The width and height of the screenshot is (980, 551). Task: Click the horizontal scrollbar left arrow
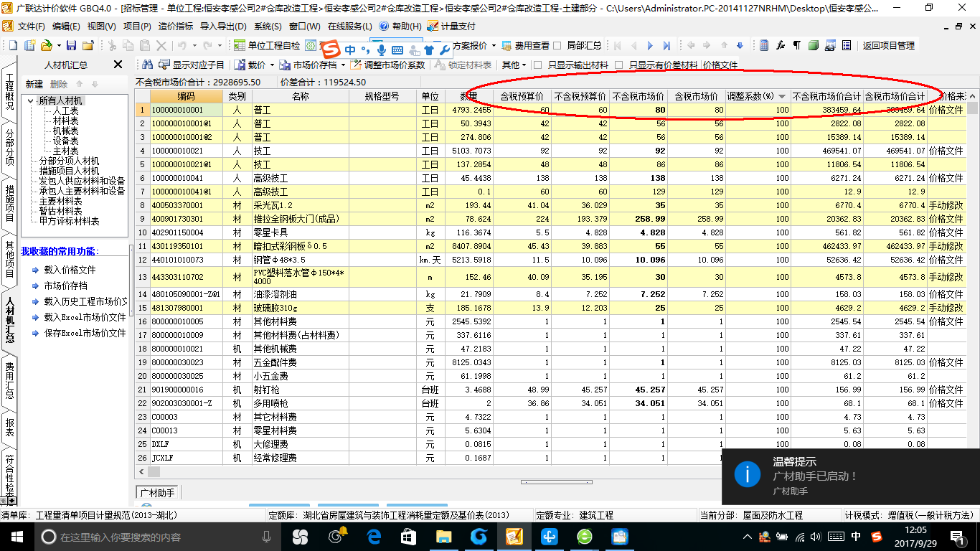(x=142, y=471)
